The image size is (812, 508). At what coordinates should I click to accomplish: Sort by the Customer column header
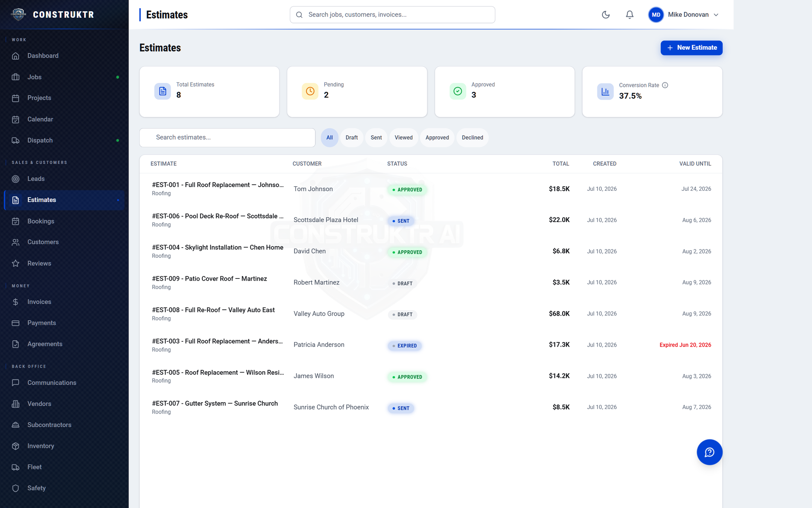coord(307,164)
